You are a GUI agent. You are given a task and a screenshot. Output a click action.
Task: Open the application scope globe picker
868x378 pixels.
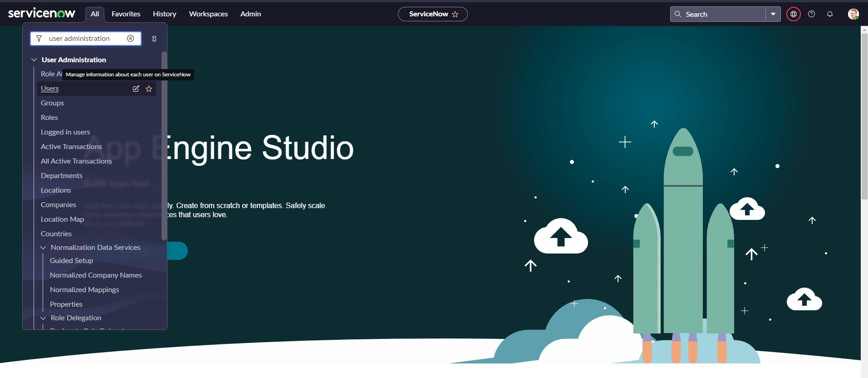click(x=794, y=14)
